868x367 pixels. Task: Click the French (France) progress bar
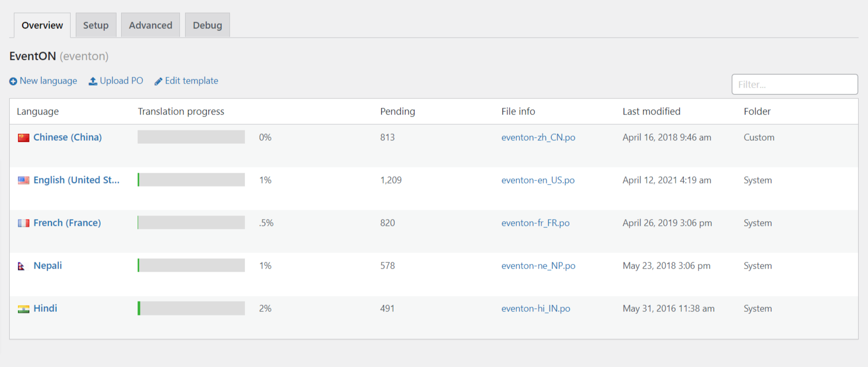pos(191,223)
